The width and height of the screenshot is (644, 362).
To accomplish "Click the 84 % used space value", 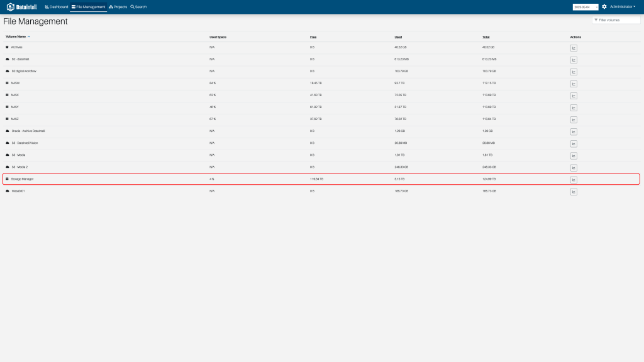I will tap(213, 83).
